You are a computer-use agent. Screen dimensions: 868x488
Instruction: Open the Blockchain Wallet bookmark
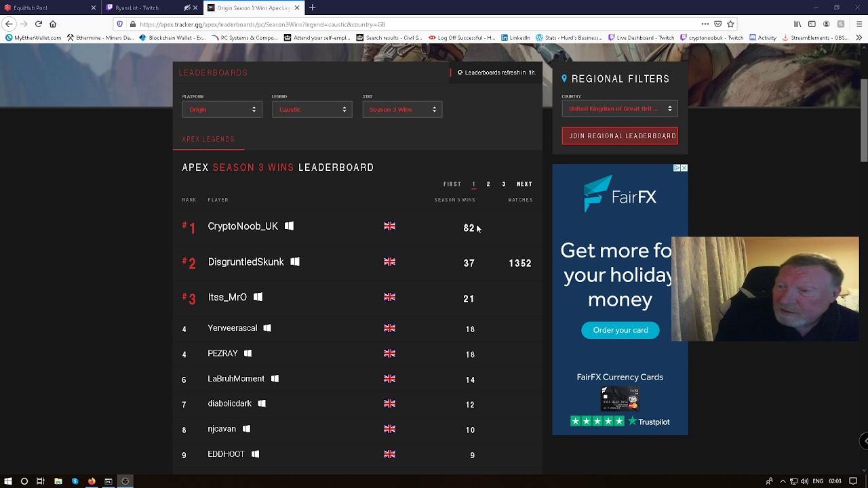172,38
